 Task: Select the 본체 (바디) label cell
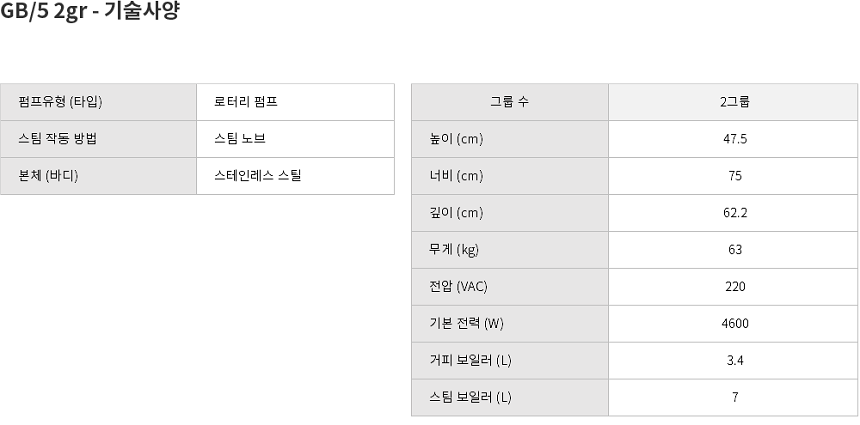coord(48,176)
